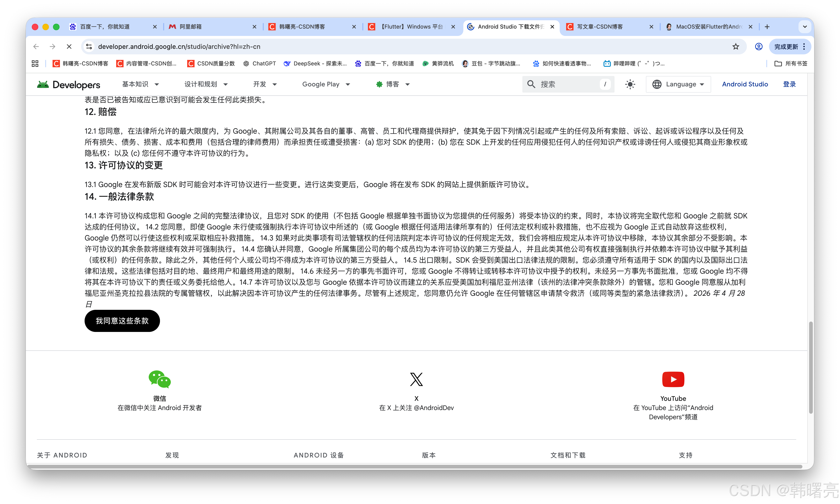Open DeepSeek bookmark

click(315, 64)
